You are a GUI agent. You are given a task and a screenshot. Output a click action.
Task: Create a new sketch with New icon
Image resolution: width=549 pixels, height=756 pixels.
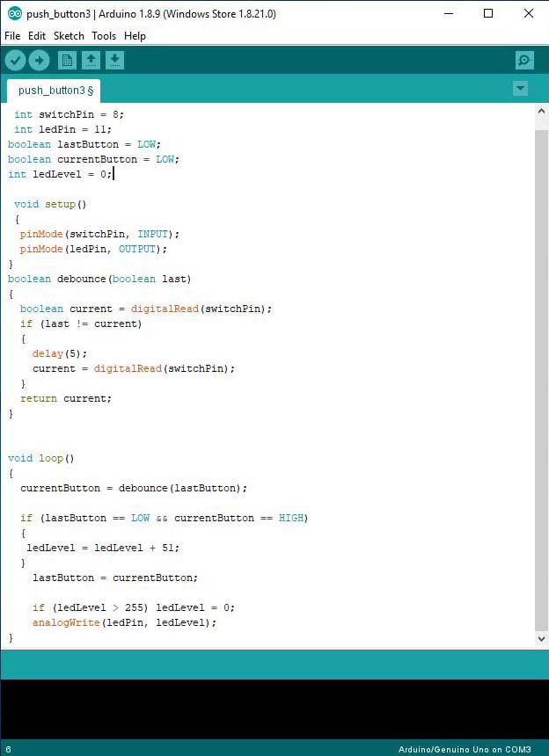(x=67, y=61)
